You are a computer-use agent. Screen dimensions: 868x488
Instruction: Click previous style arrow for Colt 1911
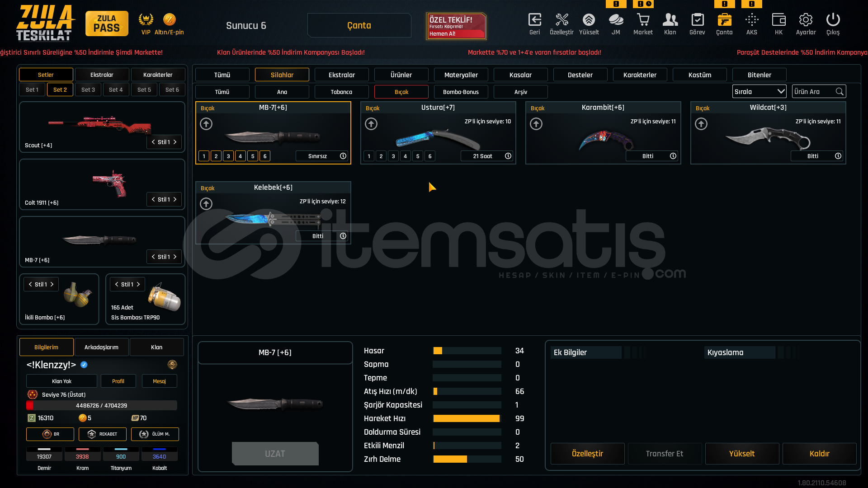153,199
